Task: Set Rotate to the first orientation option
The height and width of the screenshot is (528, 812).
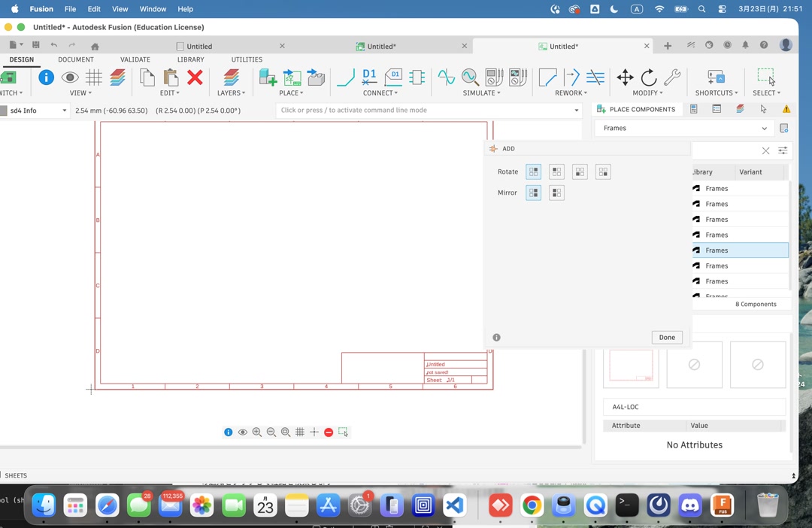Action: point(533,171)
